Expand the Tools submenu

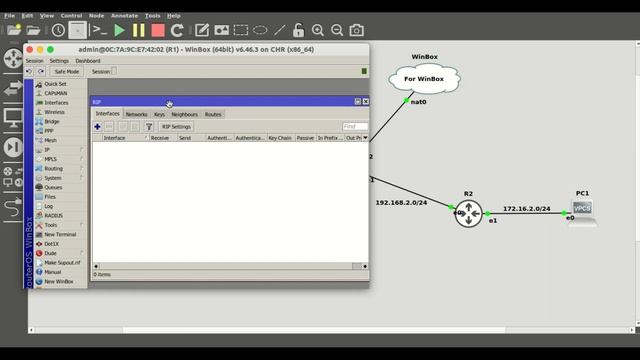pyautogui.click(x=51, y=225)
